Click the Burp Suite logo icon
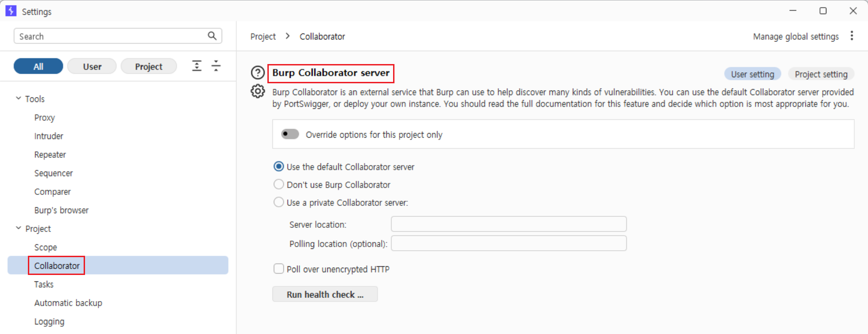 tap(11, 11)
